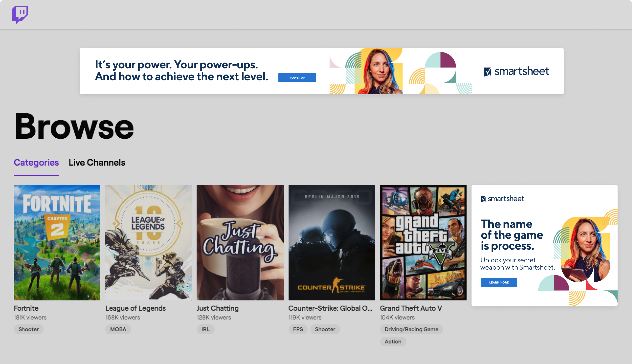This screenshot has height=364, width=632.
Task: Select the Categories tab
Action: coord(36,163)
